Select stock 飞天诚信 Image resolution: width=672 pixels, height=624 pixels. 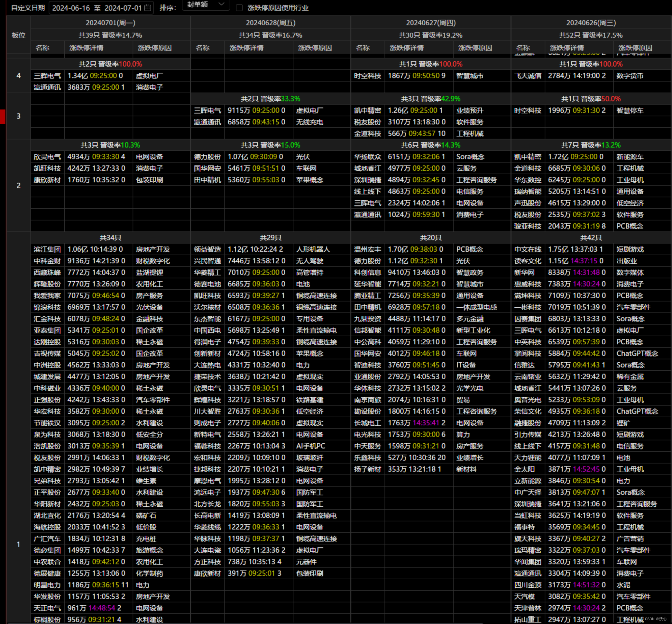pyautogui.click(x=528, y=76)
